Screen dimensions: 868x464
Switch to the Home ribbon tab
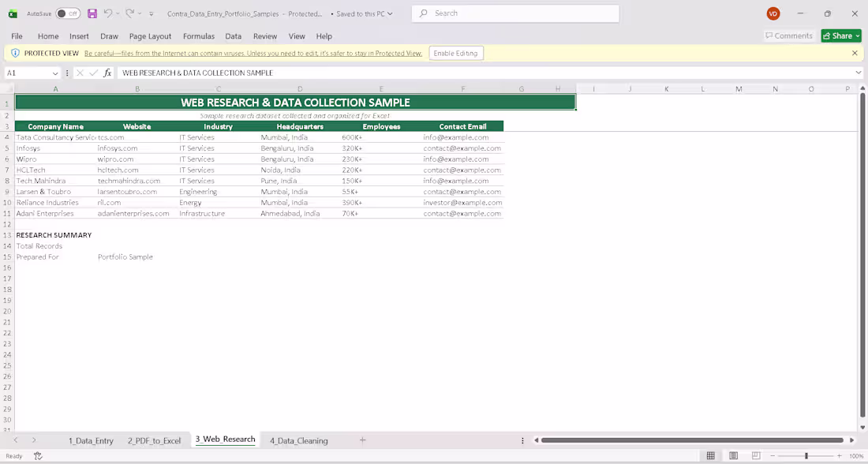coord(48,36)
